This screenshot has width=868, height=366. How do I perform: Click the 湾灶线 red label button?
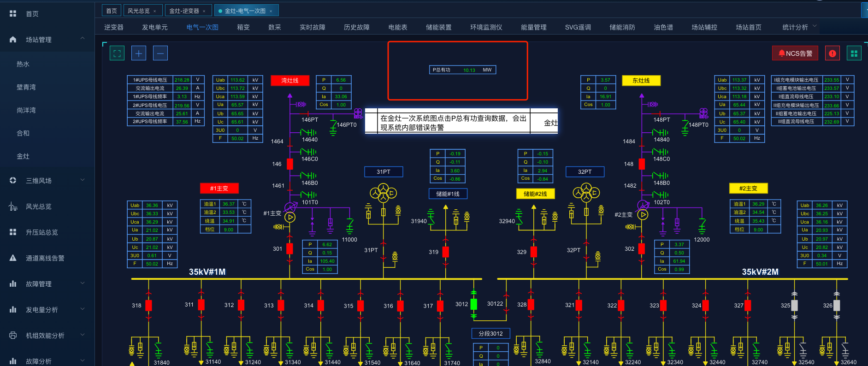click(x=289, y=80)
